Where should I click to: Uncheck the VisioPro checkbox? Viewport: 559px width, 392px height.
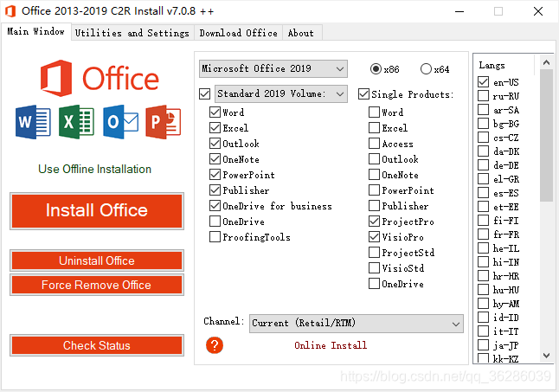pyautogui.click(x=374, y=236)
